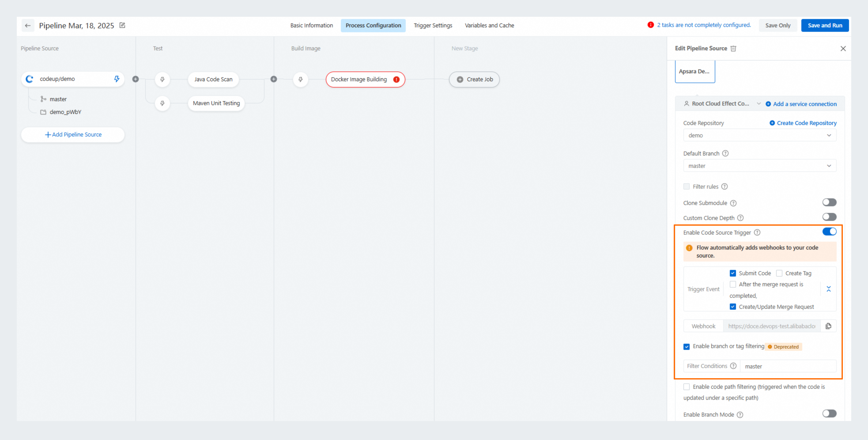The width and height of the screenshot is (868, 440).
Task: Click the pencil icon to rename the pipeline
Action: tap(122, 25)
